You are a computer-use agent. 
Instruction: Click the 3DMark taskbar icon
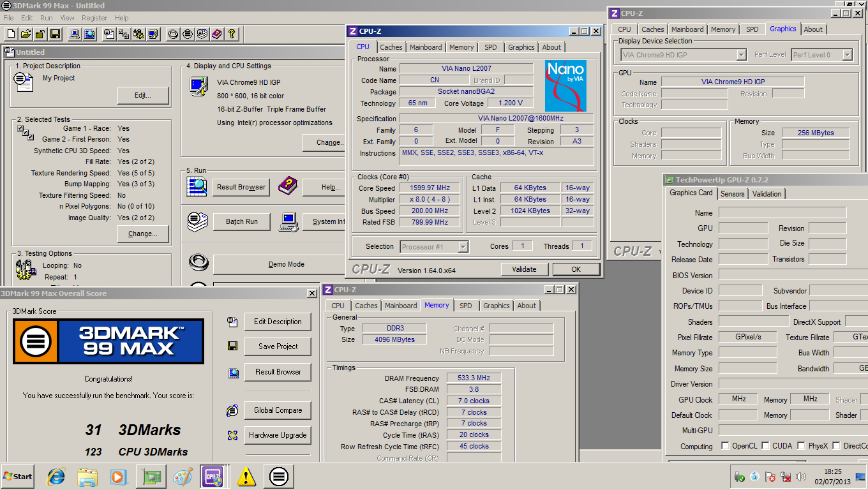coord(278,477)
